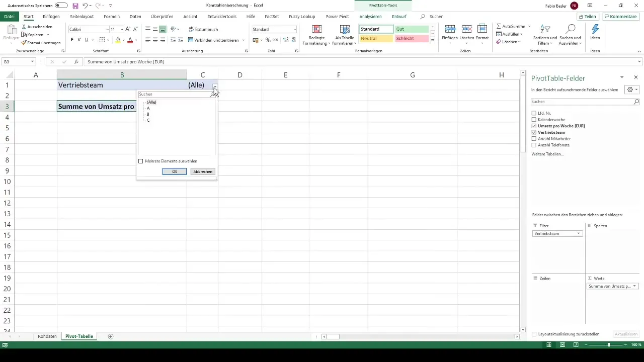This screenshot has height=362, width=644.
Task: Open Bedingte Formatierung menu
Action: pos(316,35)
